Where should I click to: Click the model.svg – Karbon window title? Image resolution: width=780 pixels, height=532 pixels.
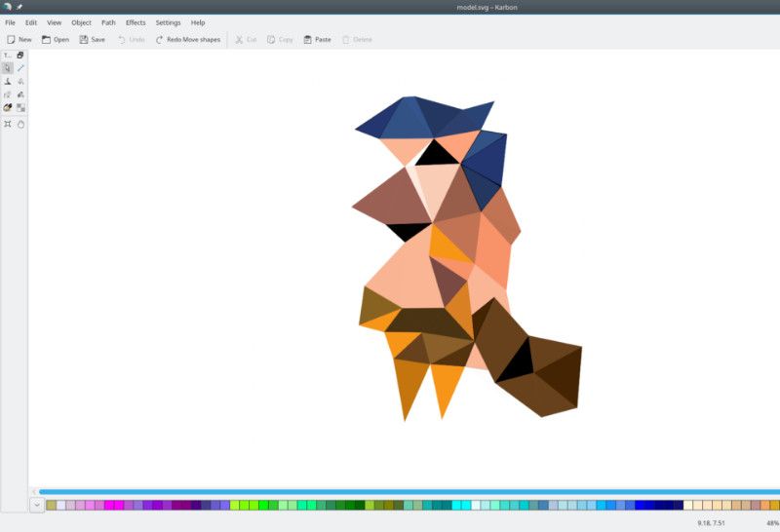tap(487, 8)
